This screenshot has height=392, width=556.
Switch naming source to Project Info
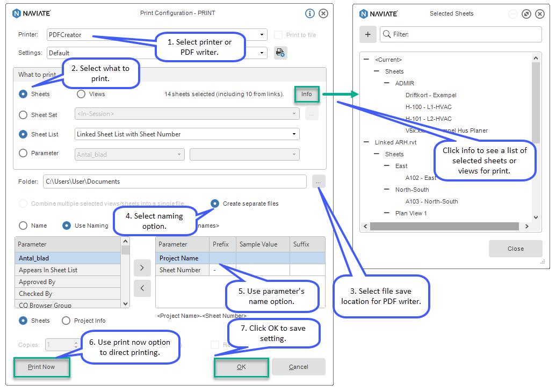click(x=67, y=321)
